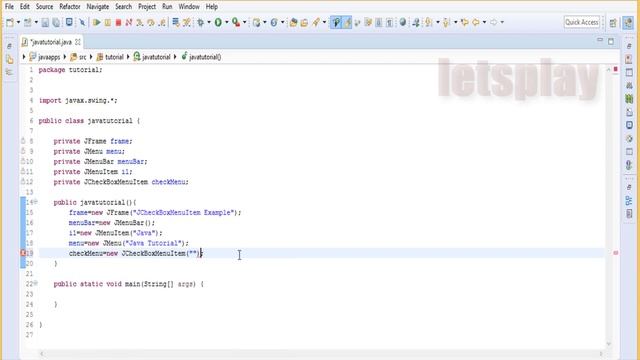
Task: Open the File menu
Action: click(9, 7)
